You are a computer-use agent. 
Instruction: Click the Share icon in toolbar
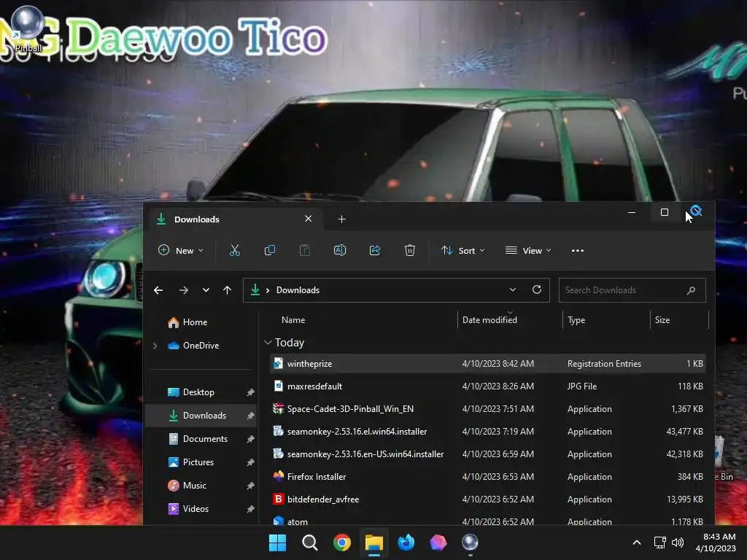coord(375,251)
